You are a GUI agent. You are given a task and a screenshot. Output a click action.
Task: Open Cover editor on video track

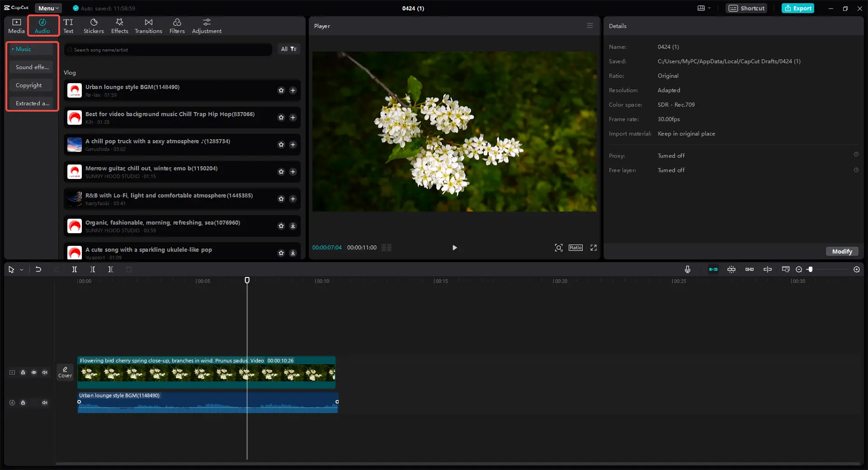[x=65, y=372]
